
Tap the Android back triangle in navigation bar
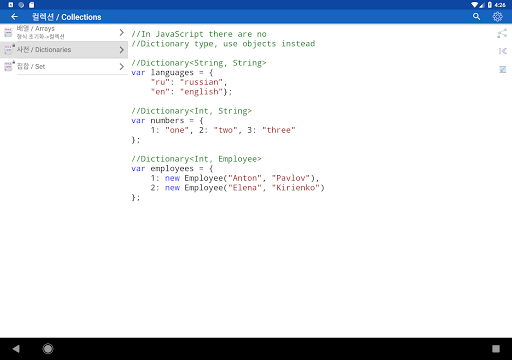16,349
